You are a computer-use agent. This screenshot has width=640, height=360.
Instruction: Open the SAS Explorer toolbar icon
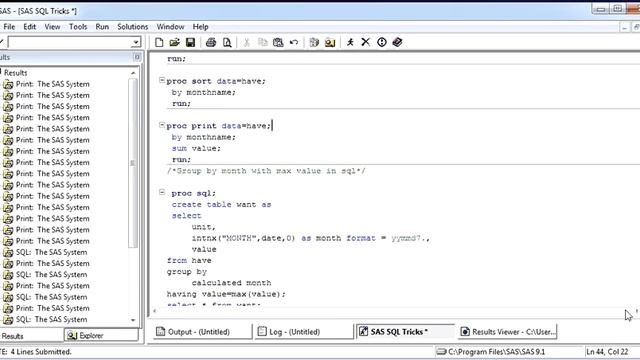[x=330, y=42]
